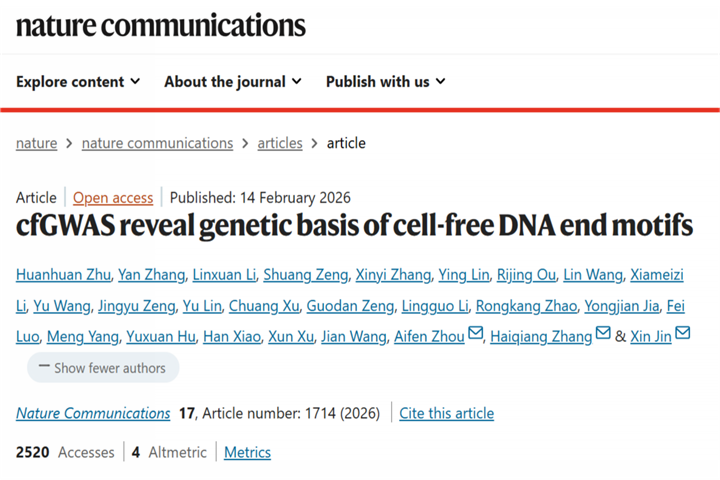Open the About the journal dropdown
Screen dimensions: 720x480
[234, 82]
